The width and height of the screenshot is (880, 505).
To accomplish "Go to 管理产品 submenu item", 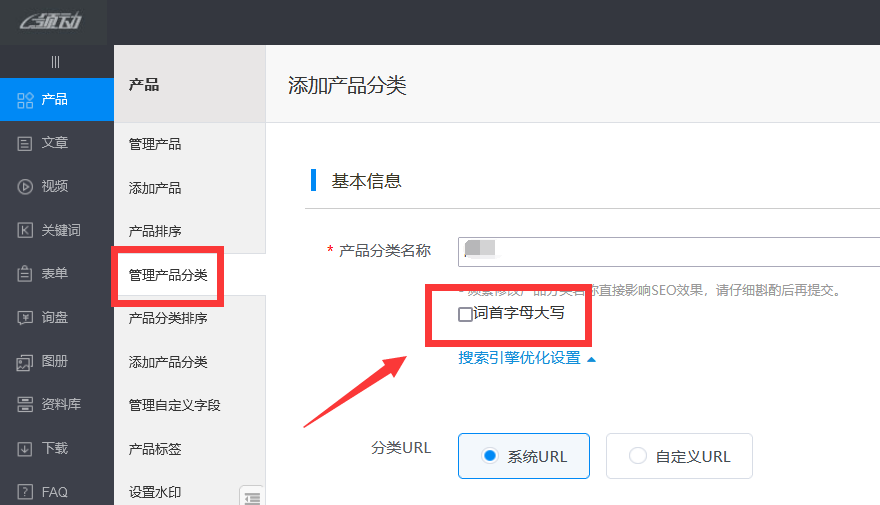I will click(155, 144).
